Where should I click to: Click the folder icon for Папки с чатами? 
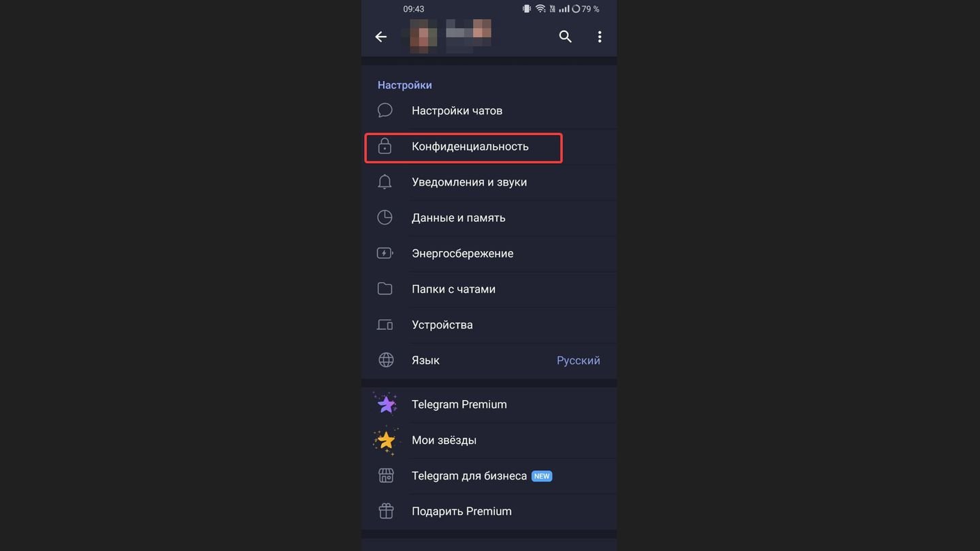[x=385, y=288]
